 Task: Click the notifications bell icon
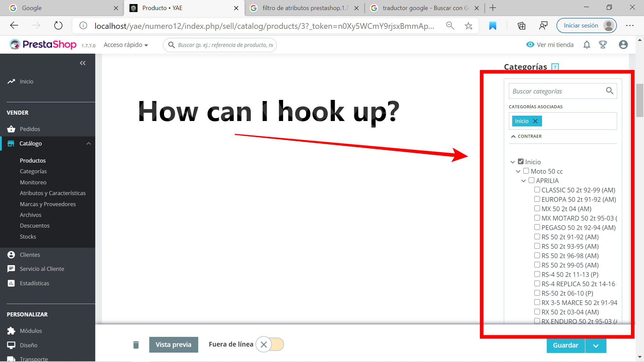click(x=587, y=45)
